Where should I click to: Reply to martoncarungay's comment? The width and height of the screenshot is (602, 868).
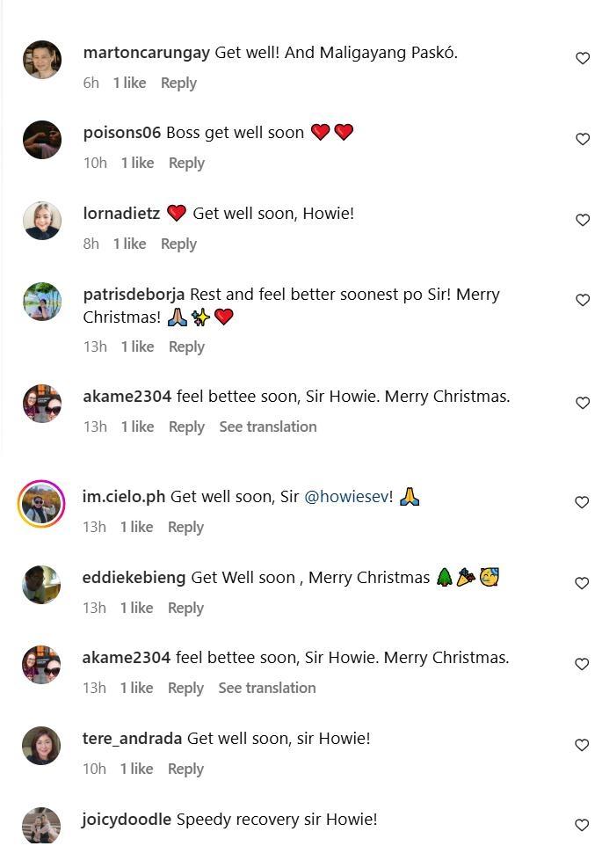[178, 83]
